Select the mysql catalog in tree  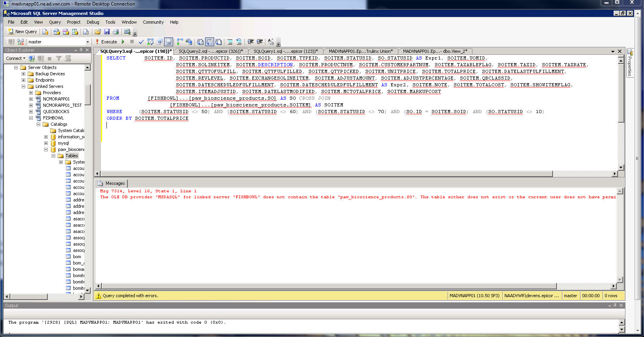[63, 143]
